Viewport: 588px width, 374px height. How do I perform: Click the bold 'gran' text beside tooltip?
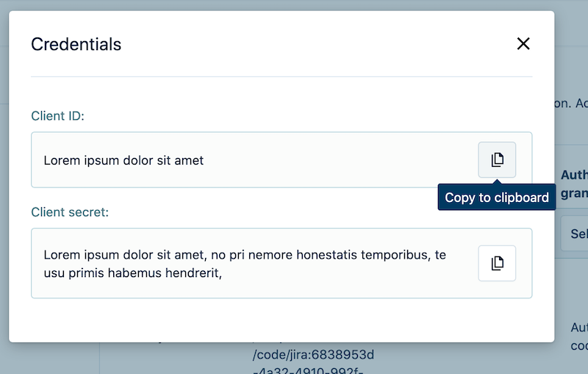575,193
